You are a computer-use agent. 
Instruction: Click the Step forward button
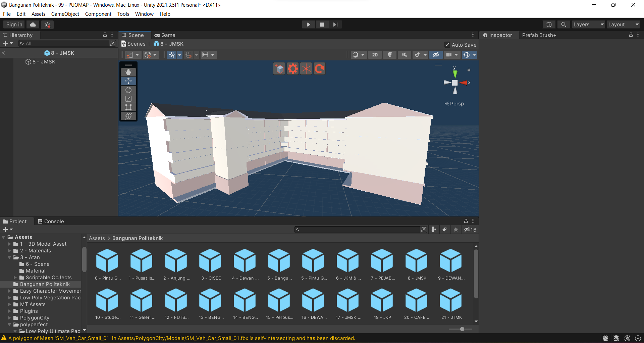click(335, 24)
